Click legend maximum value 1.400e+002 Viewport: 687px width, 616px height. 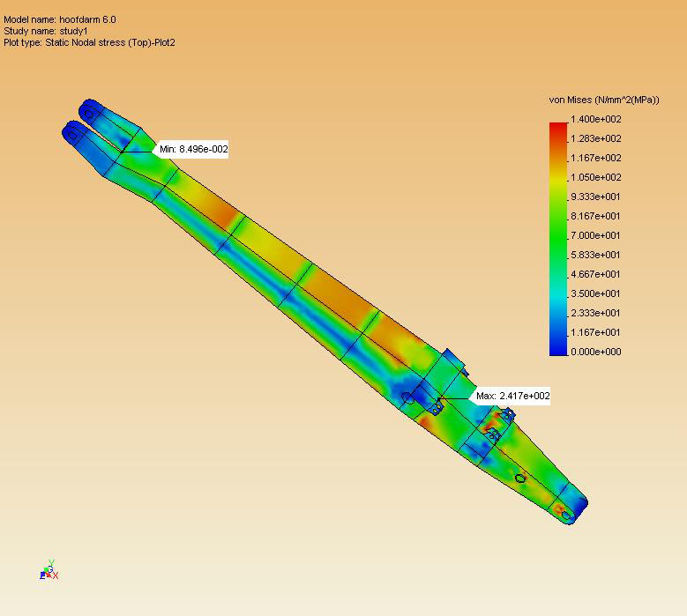click(x=596, y=119)
